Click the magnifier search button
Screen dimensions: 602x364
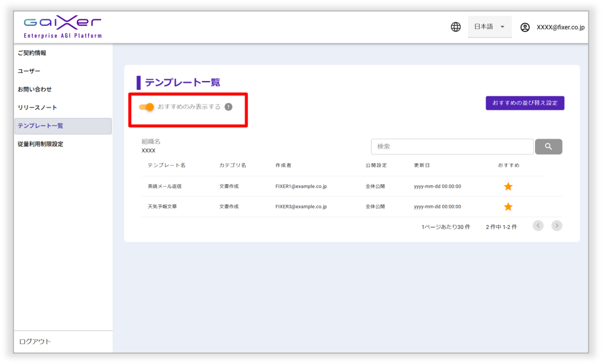548,146
